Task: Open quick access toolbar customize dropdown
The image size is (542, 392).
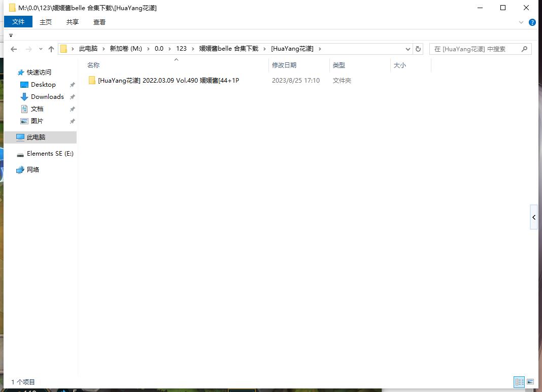Action: pos(11,35)
